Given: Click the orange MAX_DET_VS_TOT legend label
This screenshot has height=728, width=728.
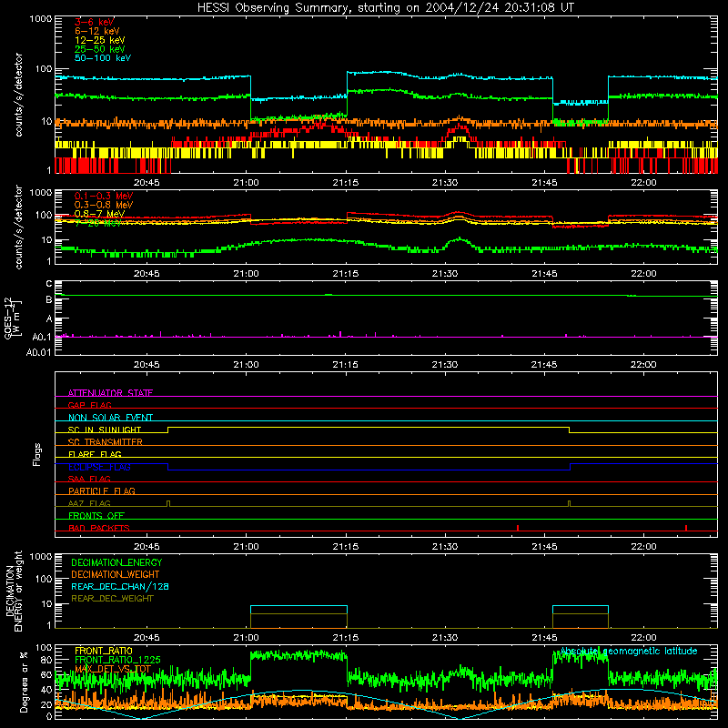Looking at the screenshot, I should (x=113, y=669).
